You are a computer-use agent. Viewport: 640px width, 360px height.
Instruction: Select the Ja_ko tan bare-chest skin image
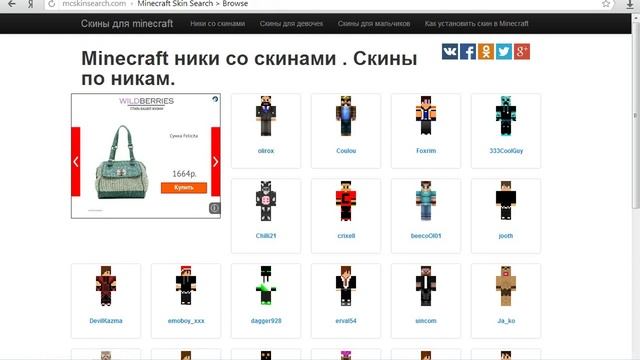[506, 286]
